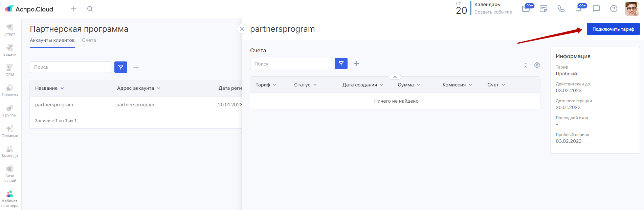This screenshot has width=644, height=210.
Task: Open the Tasks (Задачи) sidebar icon
Action: [x=10, y=50]
